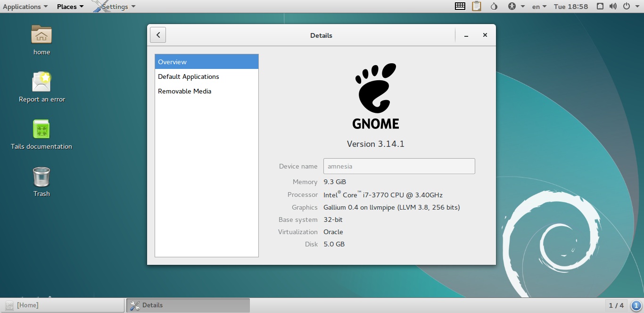Click the Graphics label

coord(305,207)
